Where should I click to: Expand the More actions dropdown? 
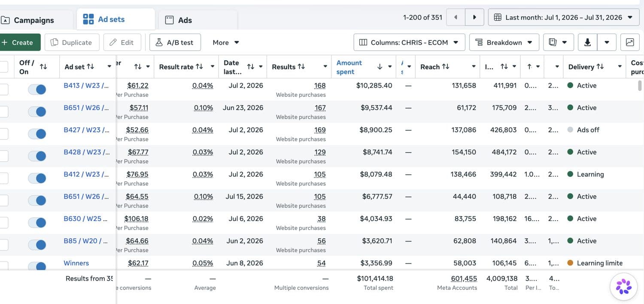pyautogui.click(x=226, y=42)
